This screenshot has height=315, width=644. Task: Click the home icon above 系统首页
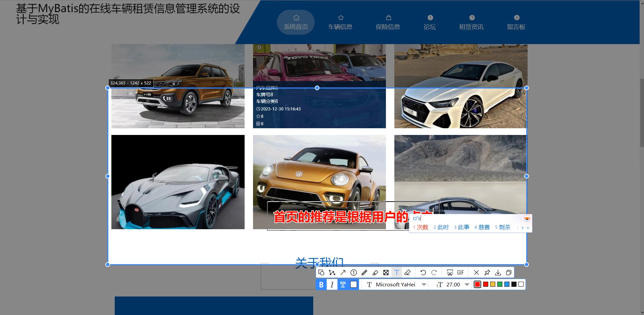296,17
